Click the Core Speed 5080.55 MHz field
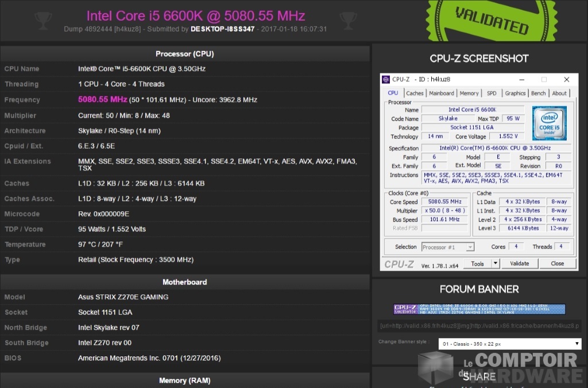The image size is (588, 388). point(445,201)
